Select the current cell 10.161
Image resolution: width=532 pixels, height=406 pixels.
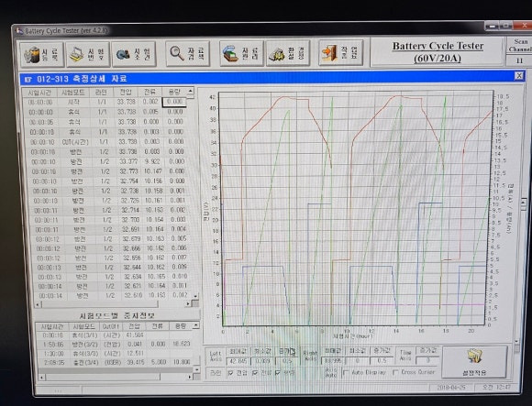point(154,201)
